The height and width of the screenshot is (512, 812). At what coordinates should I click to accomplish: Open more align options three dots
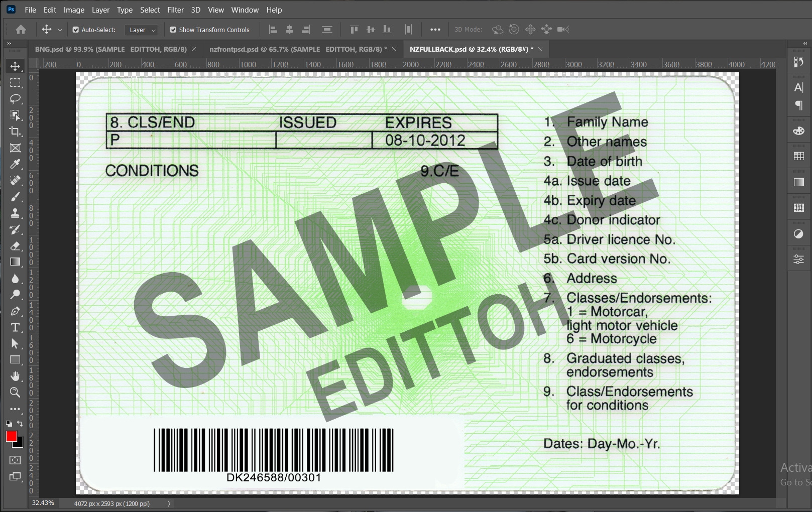[x=435, y=30]
